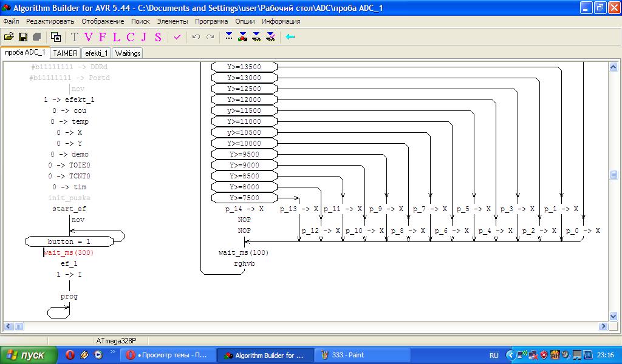Select the magenta S element tool

click(158, 37)
